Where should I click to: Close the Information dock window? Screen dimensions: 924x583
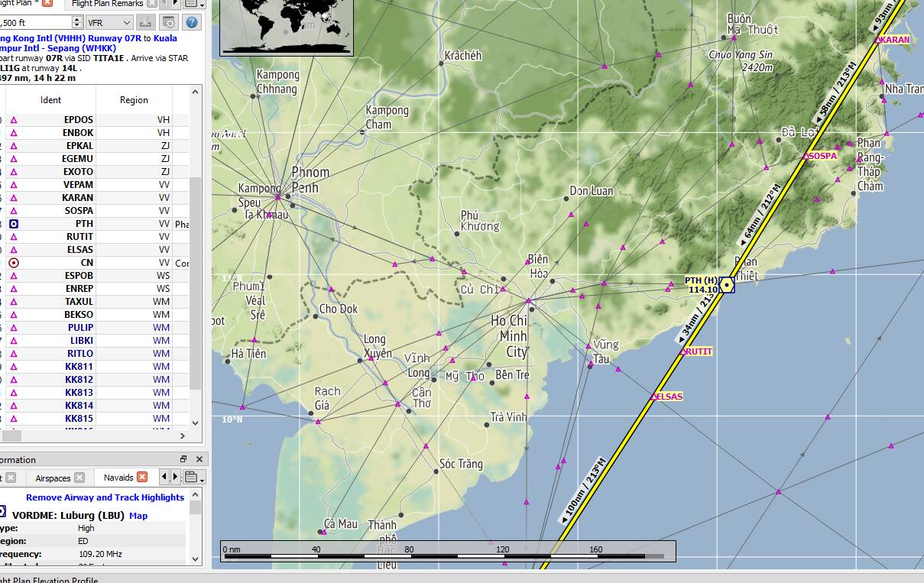point(199,459)
